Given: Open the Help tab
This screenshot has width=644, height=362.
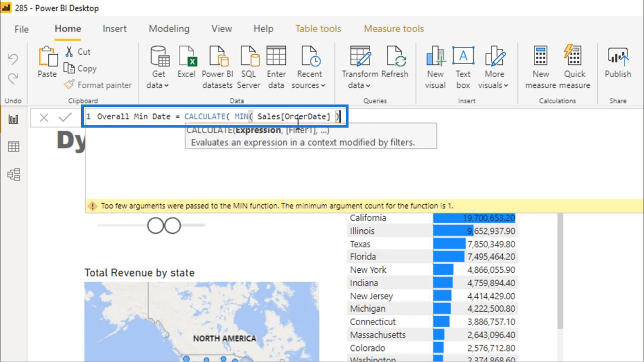Looking at the screenshot, I should click(x=263, y=29).
